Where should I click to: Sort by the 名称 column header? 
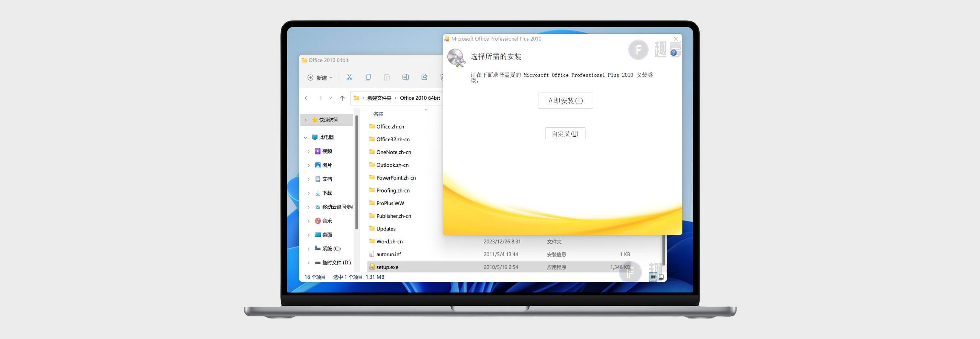378,114
